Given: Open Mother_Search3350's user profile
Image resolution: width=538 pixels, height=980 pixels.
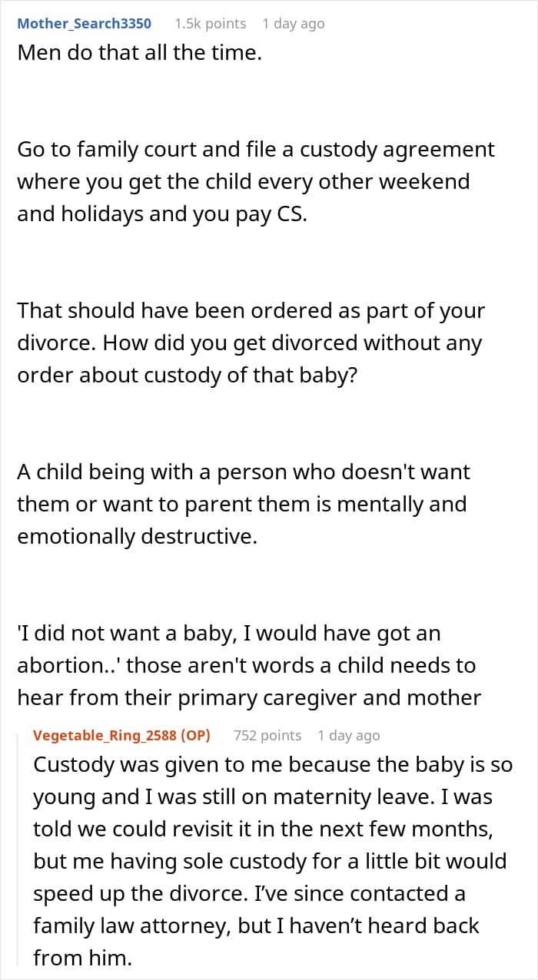Looking at the screenshot, I should (84, 24).
